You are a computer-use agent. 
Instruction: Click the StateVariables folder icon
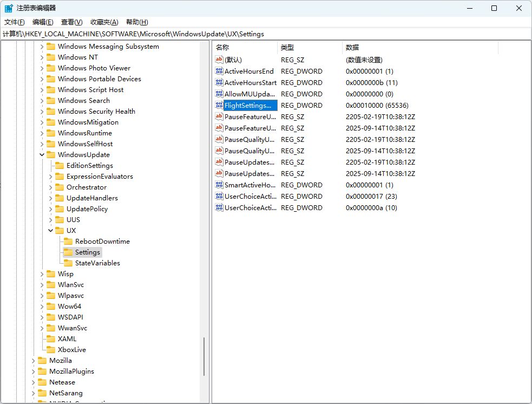coord(68,263)
